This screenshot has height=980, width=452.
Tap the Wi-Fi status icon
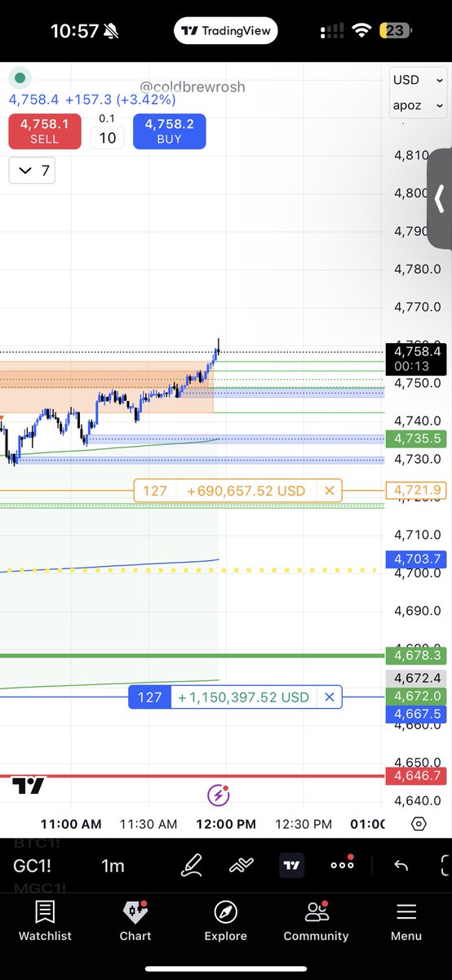tap(361, 31)
